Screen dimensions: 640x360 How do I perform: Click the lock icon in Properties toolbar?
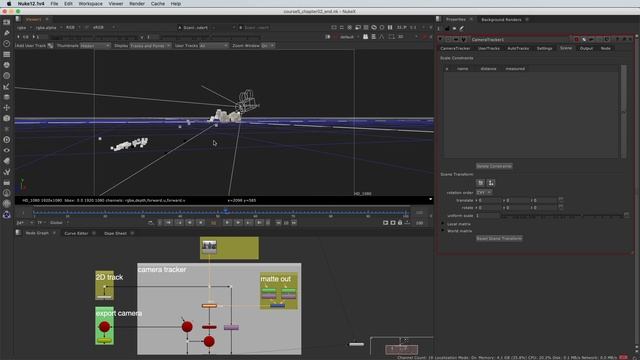tap(447, 28)
